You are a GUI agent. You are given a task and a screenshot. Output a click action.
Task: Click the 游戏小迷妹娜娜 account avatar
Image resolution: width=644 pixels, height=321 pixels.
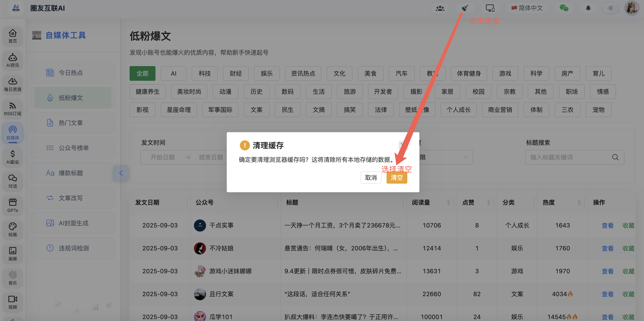200,271
